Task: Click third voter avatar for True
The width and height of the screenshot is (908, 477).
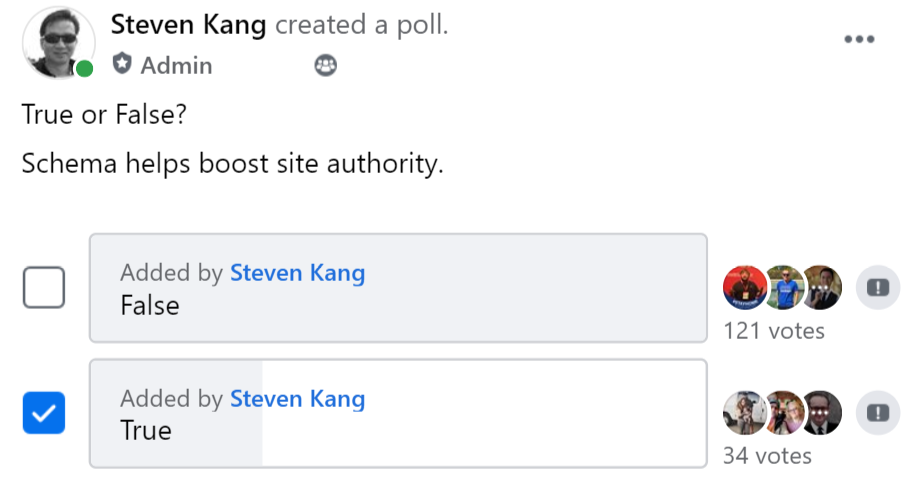Action: pos(822,413)
